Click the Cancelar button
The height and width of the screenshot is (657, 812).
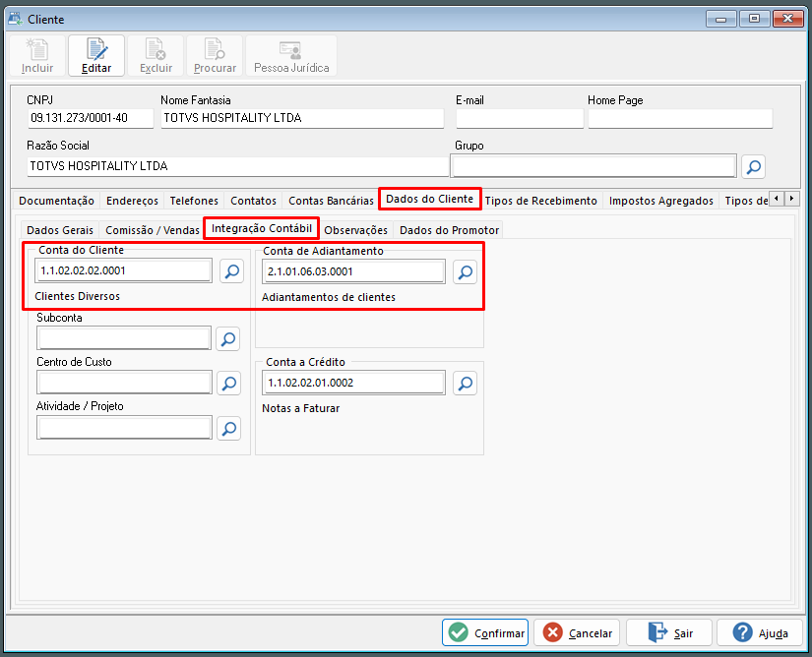[577, 632]
